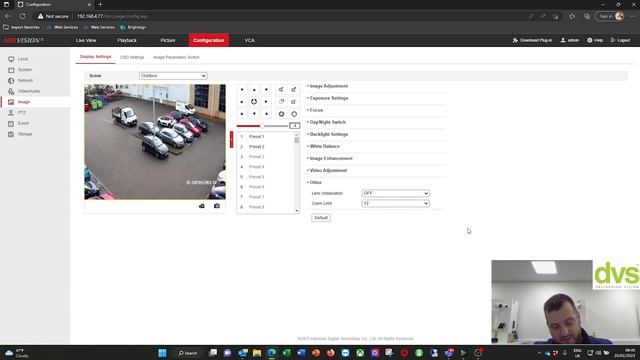This screenshot has width=640, height=360.
Task: Click the iris open PTZ icon
Action: pos(294,114)
